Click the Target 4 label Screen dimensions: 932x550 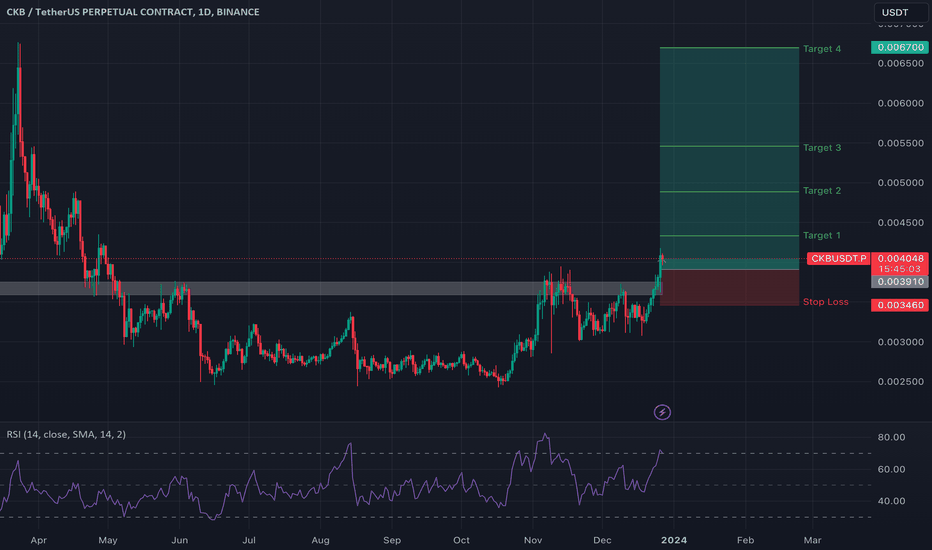[822, 49]
